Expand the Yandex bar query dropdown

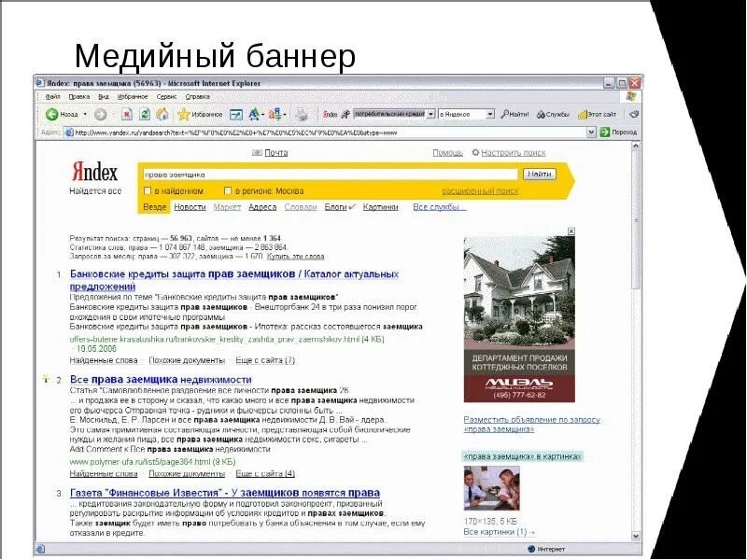click(430, 114)
